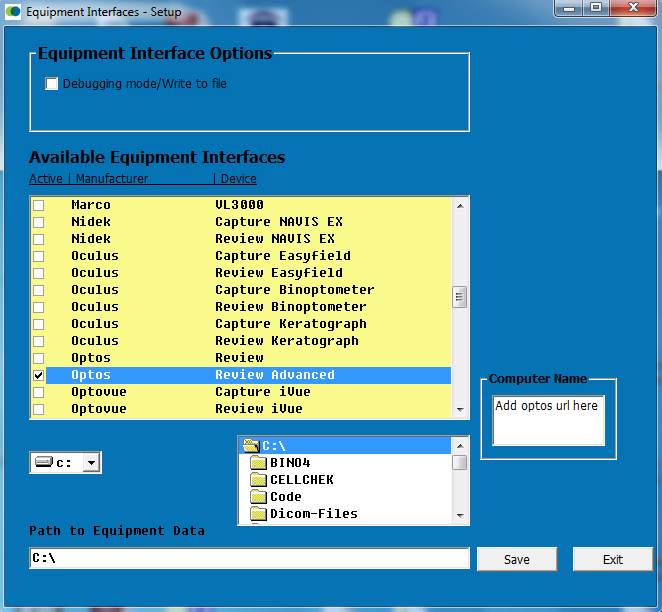Screen dimensions: 662x612
Task: Click the folder list scrollbar thumb
Action: 460,462
